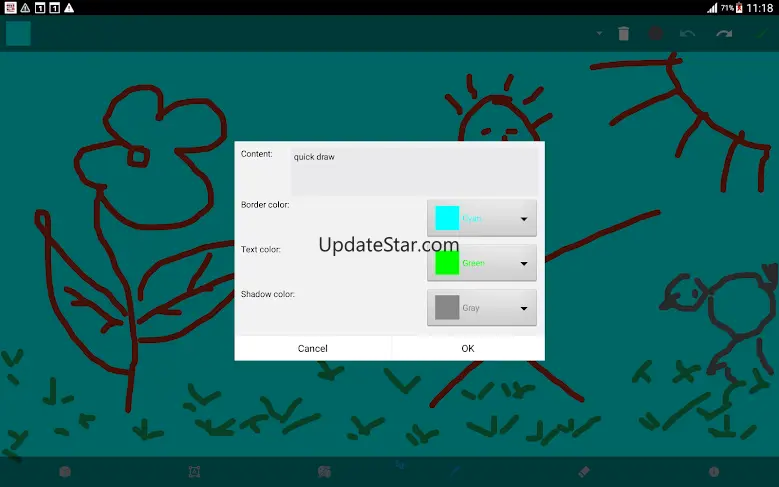Click the Cancel button
Screen dimensions: 779x487
pyautogui.click(x=312, y=348)
